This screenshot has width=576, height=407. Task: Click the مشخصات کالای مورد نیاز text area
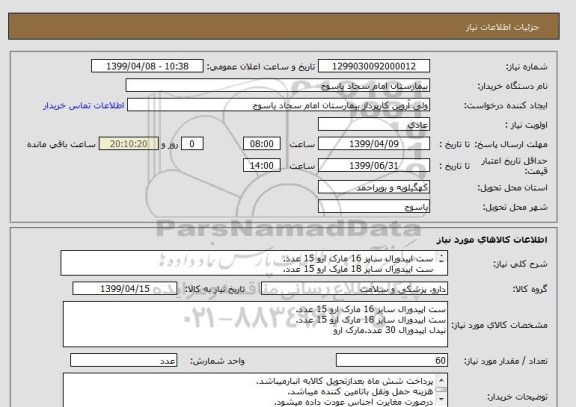255,324
